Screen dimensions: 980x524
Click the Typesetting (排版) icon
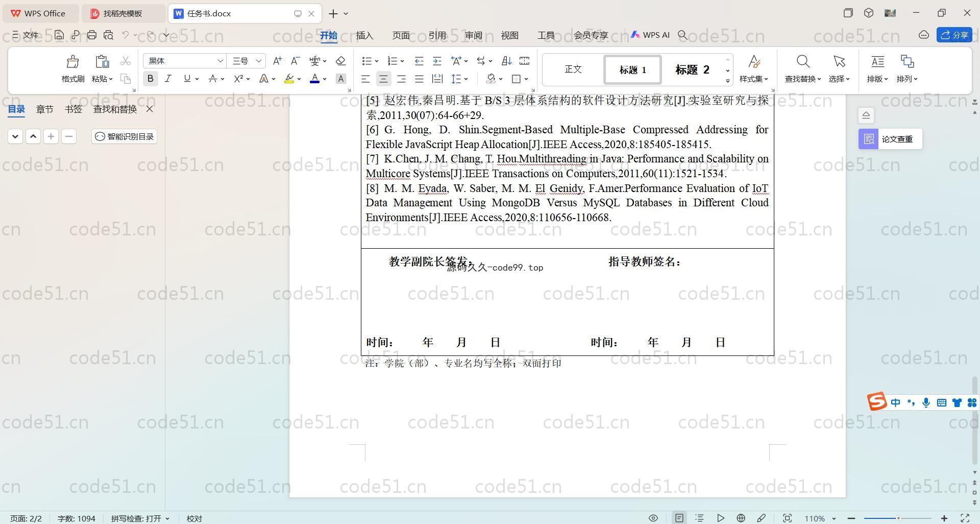[x=877, y=62]
